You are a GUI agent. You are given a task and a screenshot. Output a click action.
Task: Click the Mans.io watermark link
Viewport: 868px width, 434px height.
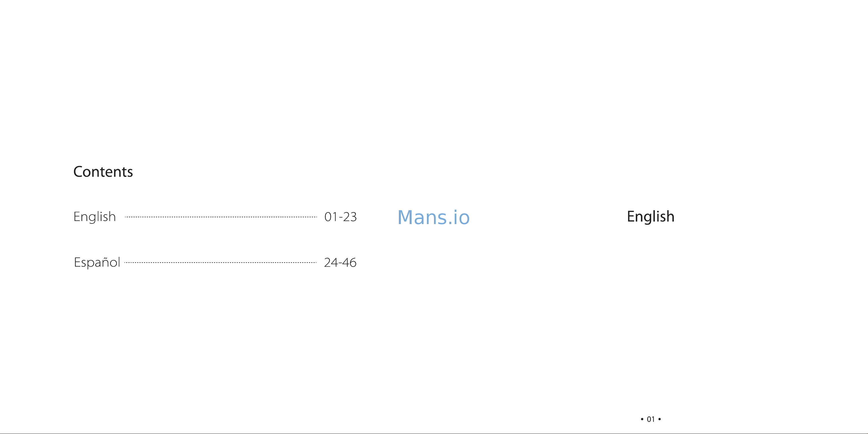433,217
